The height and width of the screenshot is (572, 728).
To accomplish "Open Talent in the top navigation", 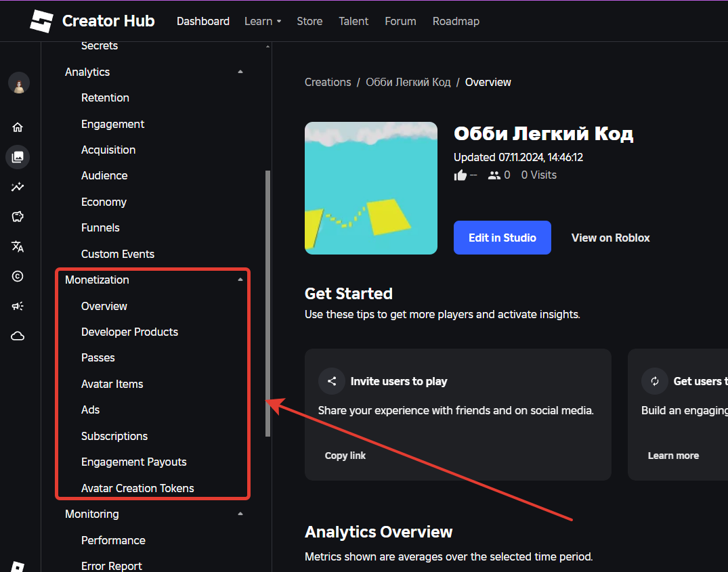I will (354, 22).
